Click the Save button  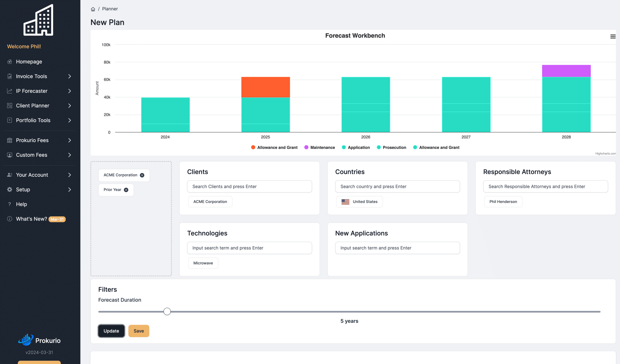(139, 331)
